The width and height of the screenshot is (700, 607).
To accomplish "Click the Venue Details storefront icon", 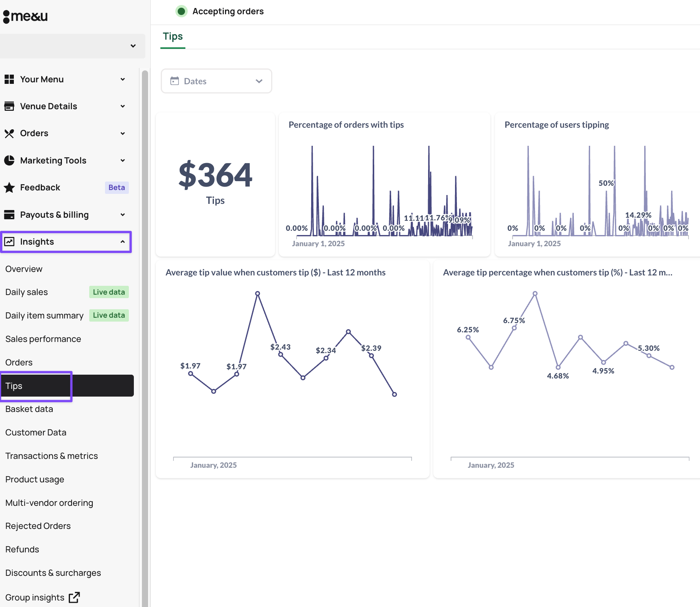I will 9,106.
